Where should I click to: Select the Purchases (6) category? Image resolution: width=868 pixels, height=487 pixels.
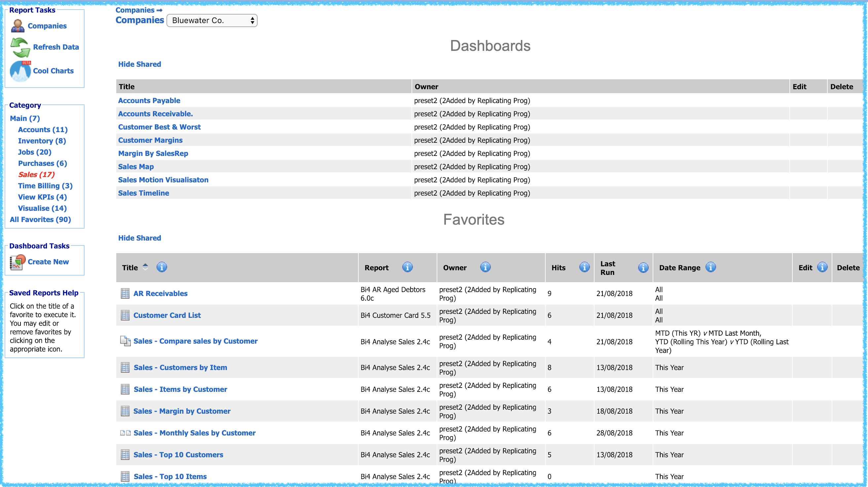(x=43, y=164)
